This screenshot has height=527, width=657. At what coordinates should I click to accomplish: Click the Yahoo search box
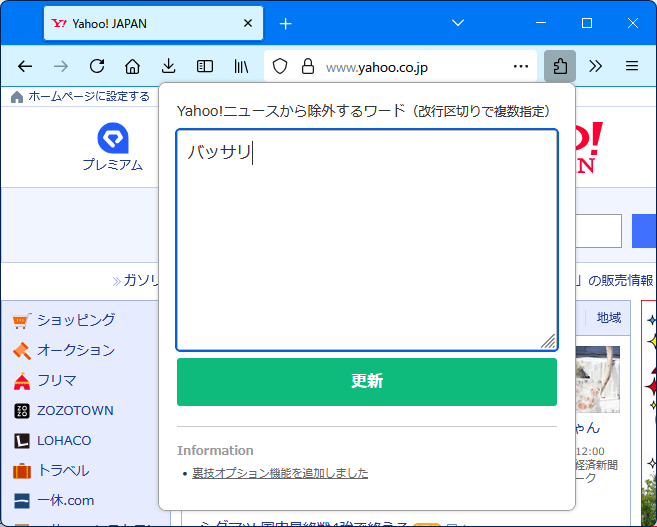(598, 231)
